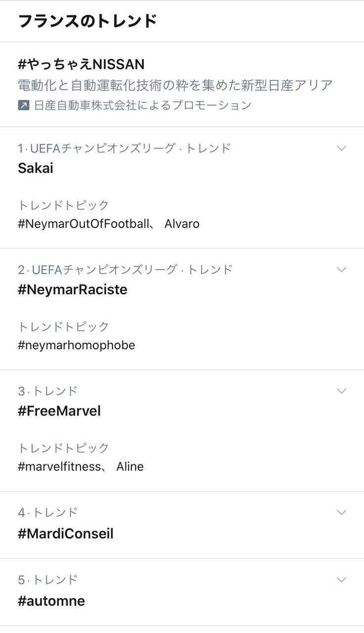The height and width of the screenshot is (633, 364).
Task: Select the related topic Alvaro
Action: point(182,224)
